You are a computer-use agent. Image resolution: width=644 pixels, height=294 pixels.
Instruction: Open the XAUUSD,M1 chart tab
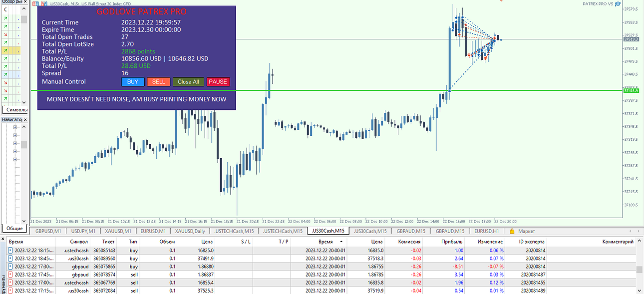click(118, 231)
